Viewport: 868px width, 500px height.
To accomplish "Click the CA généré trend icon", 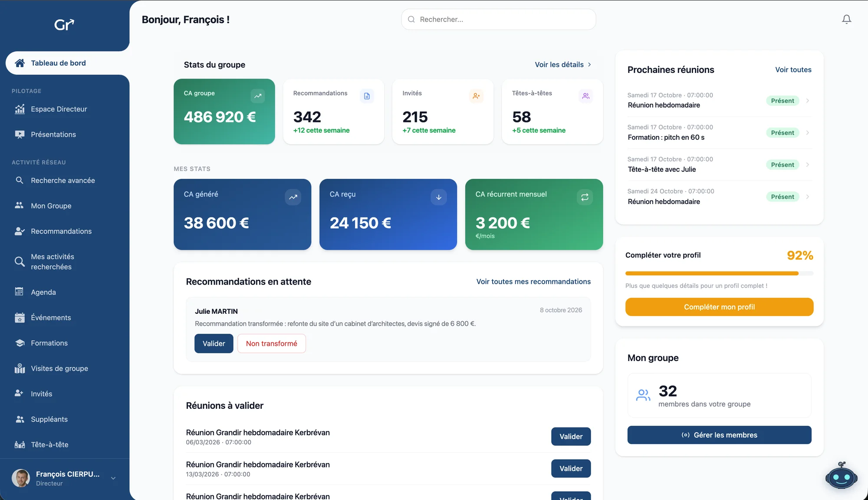I will [293, 197].
